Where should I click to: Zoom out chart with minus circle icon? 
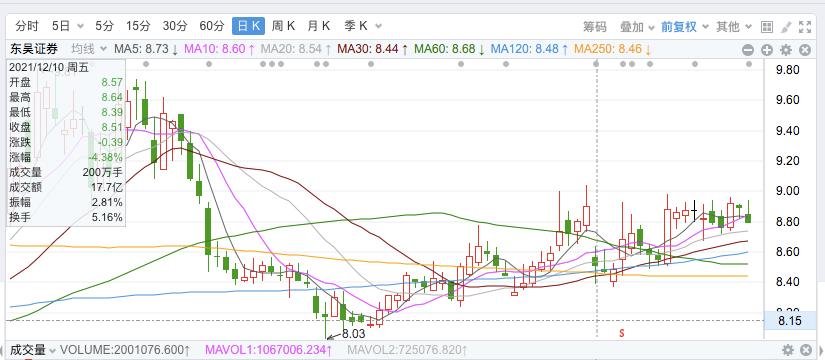[x=748, y=50]
